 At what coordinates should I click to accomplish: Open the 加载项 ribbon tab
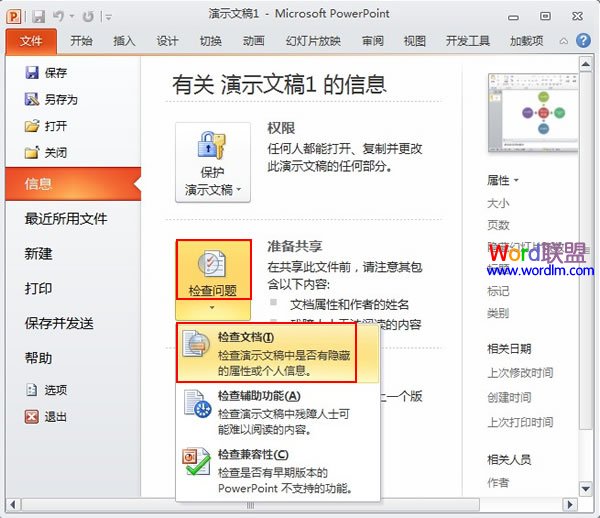526,41
